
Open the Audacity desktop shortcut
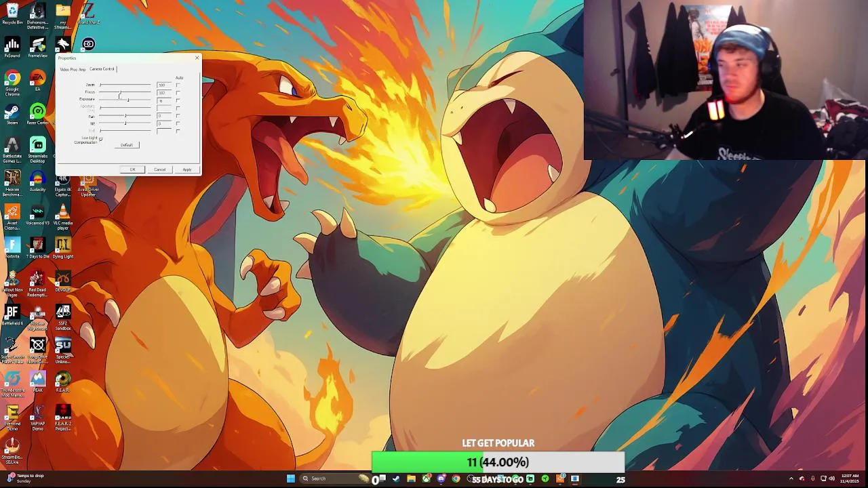(x=38, y=180)
